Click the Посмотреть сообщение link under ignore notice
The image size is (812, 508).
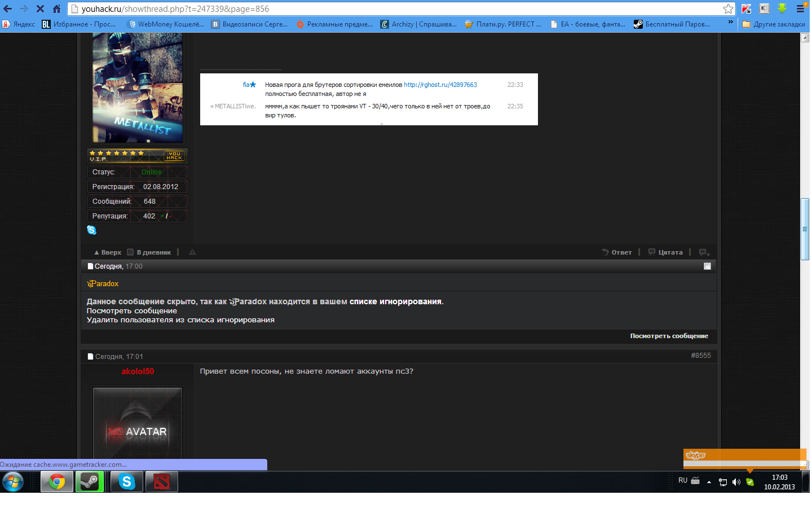click(132, 310)
